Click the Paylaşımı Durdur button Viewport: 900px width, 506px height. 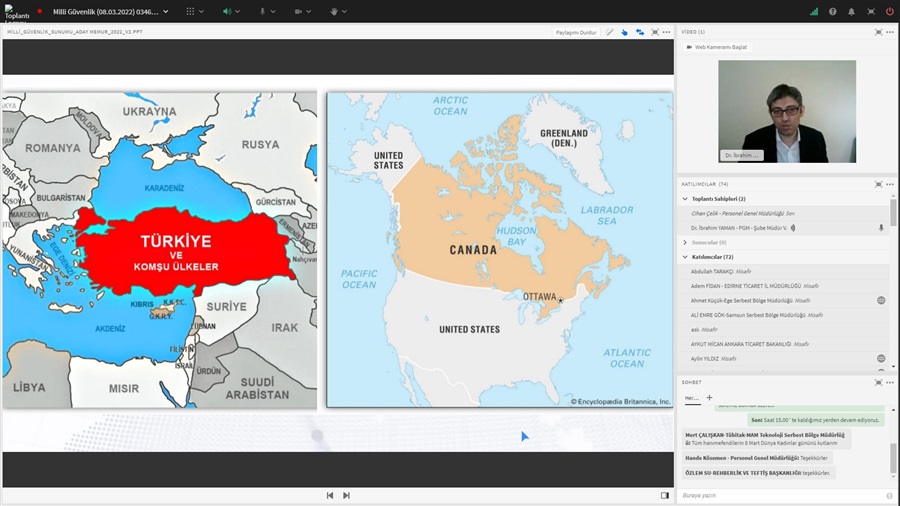576,32
